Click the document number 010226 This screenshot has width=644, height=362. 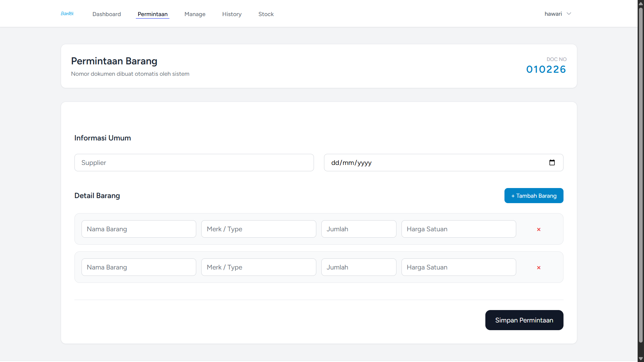[546, 69]
